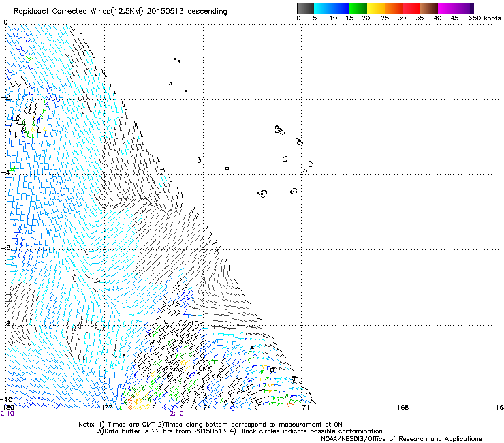Click the legend's "35" knots label
Image resolution: width=504 pixels, height=443 pixels.
click(x=420, y=18)
